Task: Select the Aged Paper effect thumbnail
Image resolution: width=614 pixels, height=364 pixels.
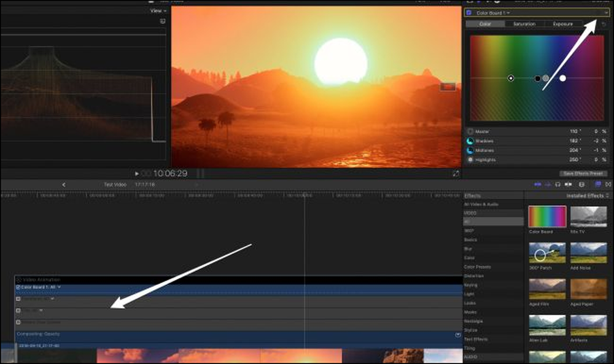Action: (589, 289)
